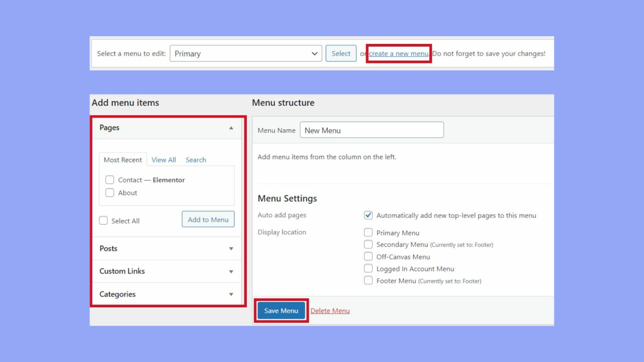Switch to the Search tab
Image resolution: width=644 pixels, height=362 pixels.
coord(195,160)
